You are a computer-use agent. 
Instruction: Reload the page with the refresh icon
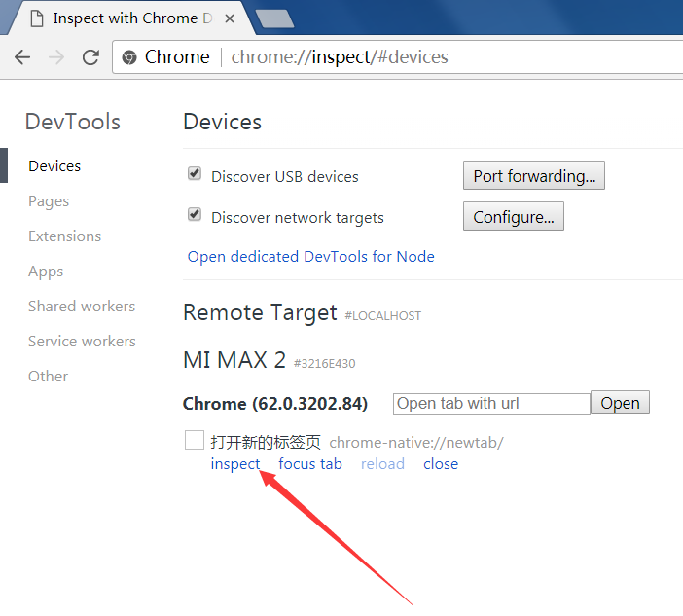pyautogui.click(x=90, y=57)
